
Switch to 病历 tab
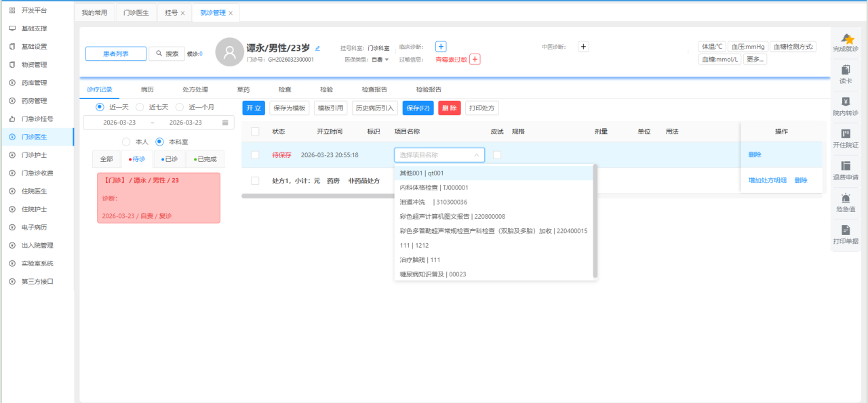click(147, 89)
